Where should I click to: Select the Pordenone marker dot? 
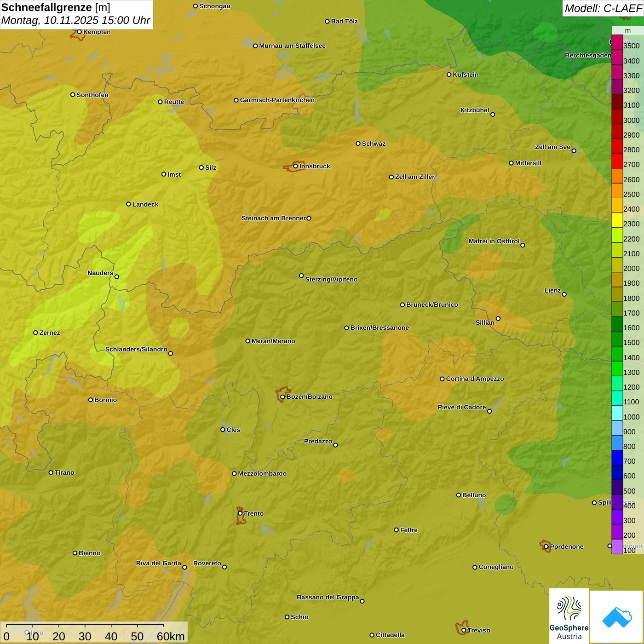click(x=546, y=546)
